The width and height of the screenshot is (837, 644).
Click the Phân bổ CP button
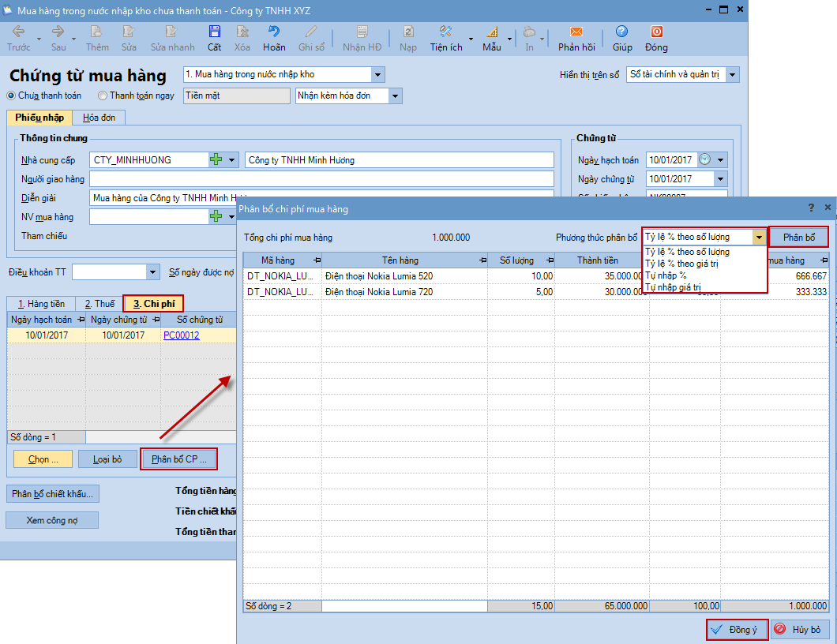click(178, 459)
